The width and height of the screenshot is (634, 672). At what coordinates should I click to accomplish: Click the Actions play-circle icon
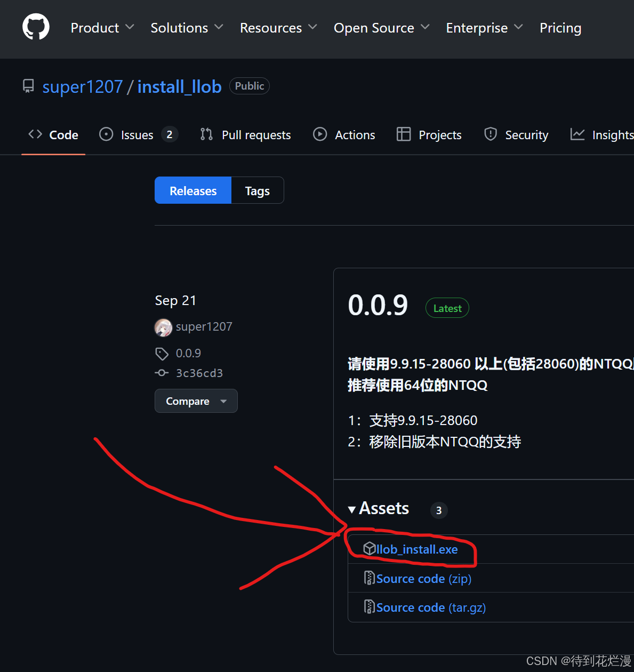(x=320, y=134)
